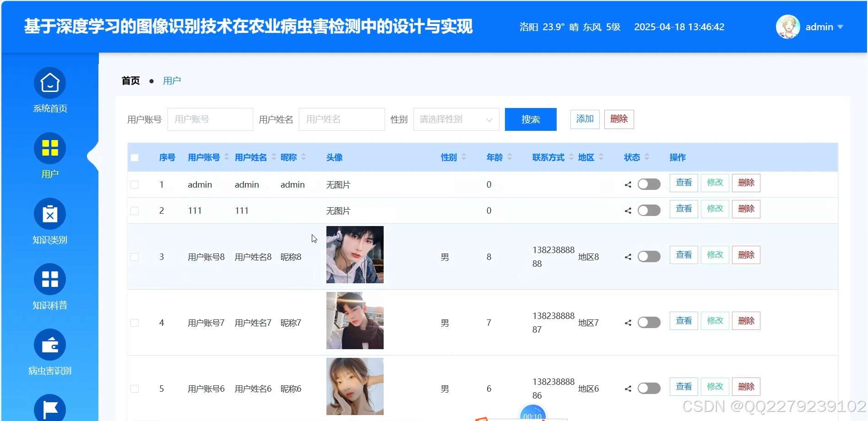Click 查看 for the admin row
Viewport: 868px width, 421px height.
click(x=684, y=183)
